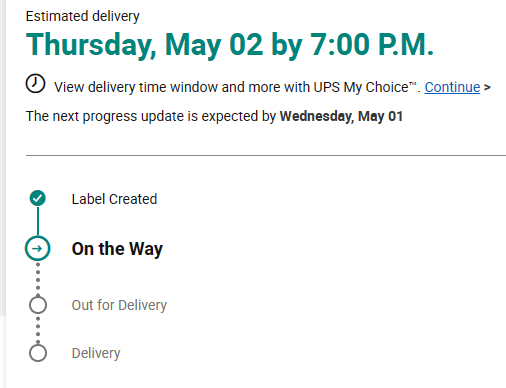Select the On the Way status label

tap(117, 249)
